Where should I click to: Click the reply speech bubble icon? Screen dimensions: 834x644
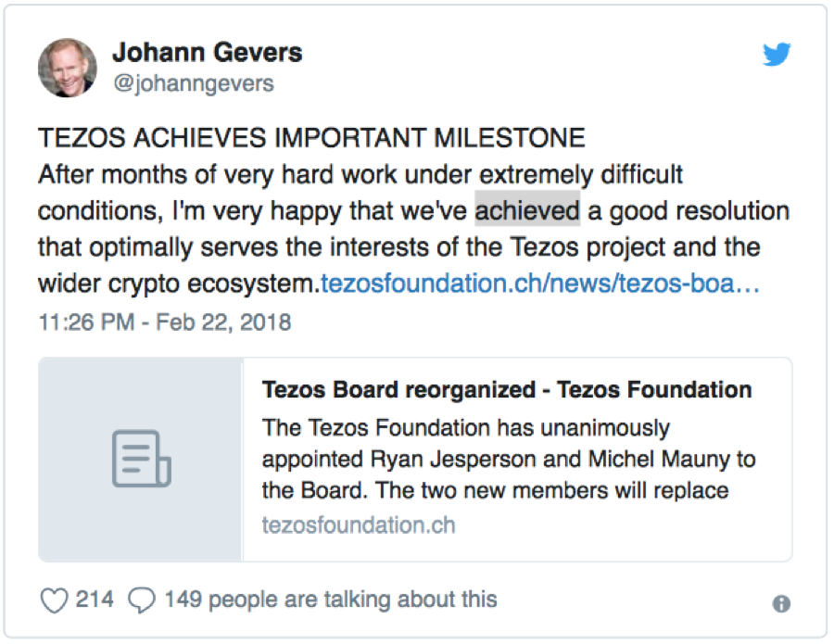click(x=141, y=600)
